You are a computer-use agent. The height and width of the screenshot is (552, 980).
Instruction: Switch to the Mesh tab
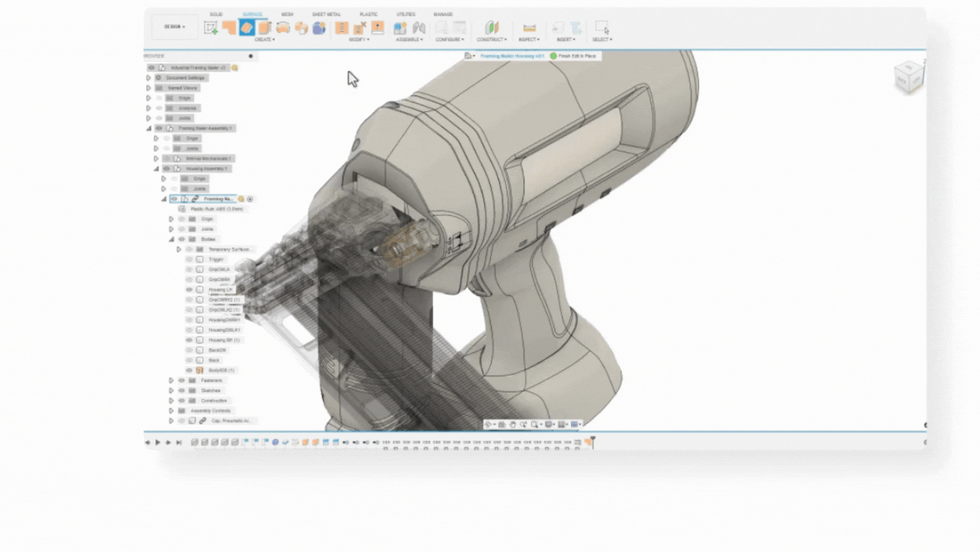(x=287, y=14)
